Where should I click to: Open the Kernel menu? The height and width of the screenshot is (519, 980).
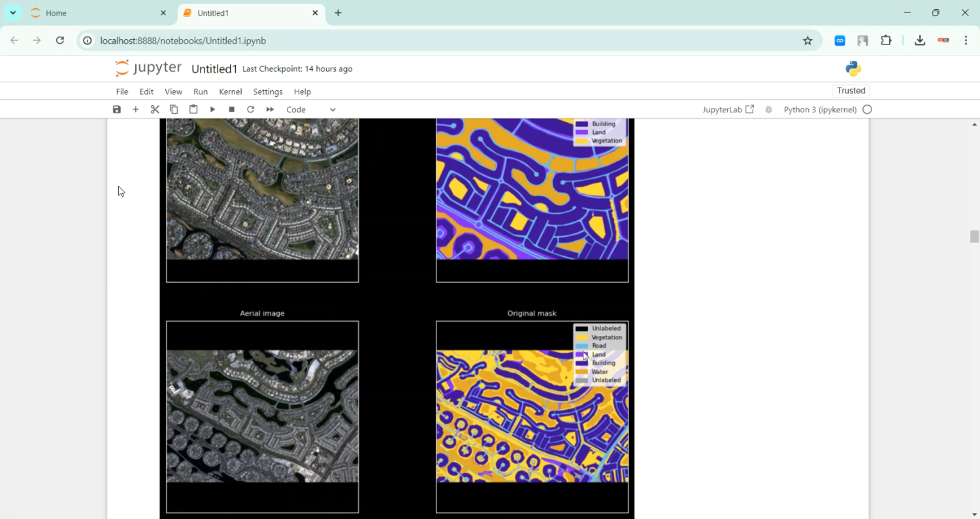[x=230, y=92]
